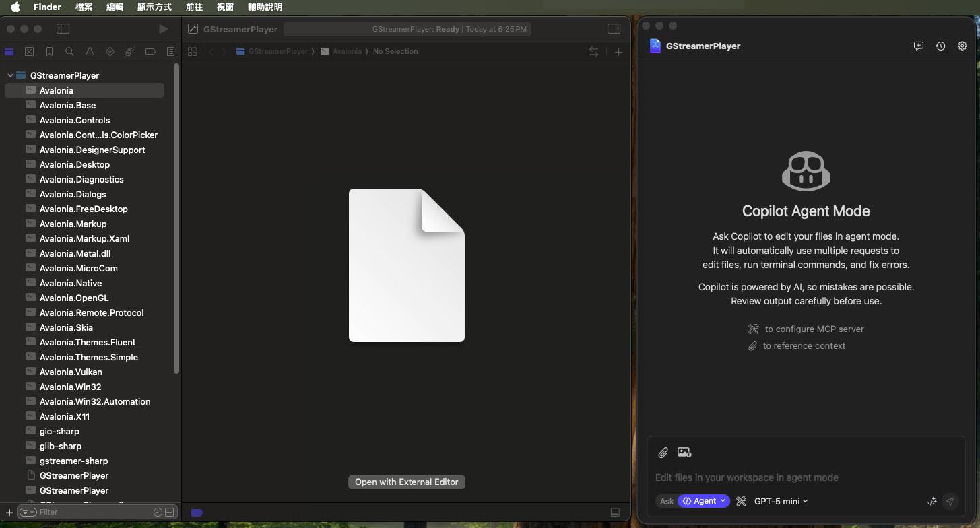980x528 pixels.
Task: Click the code review arrows icon
Action: click(593, 51)
